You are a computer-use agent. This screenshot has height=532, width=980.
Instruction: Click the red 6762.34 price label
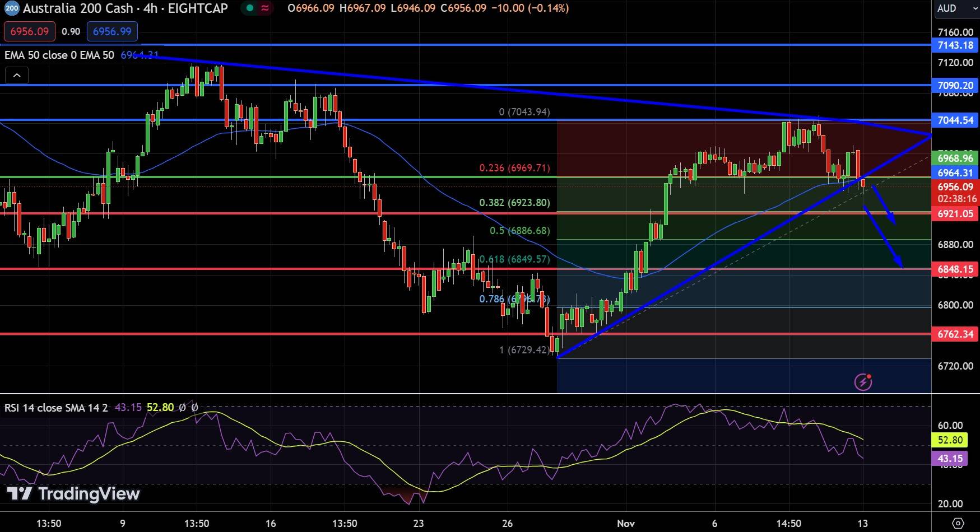pyautogui.click(x=955, y=334)
